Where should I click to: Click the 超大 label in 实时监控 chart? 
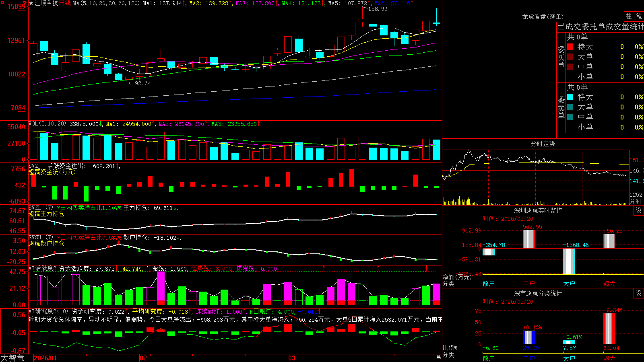pyautogui.click(x=609, y=284)
